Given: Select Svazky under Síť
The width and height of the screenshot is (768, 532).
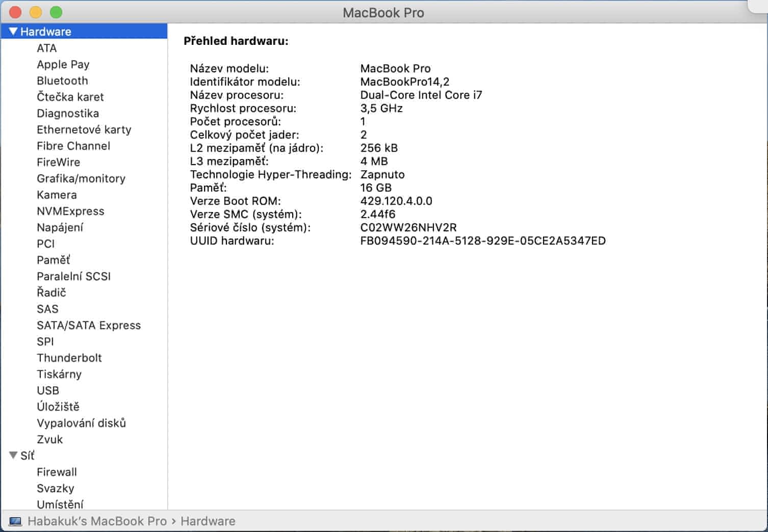Looking at the screenshot, I should pyautogui.click(x=56, y=488).
